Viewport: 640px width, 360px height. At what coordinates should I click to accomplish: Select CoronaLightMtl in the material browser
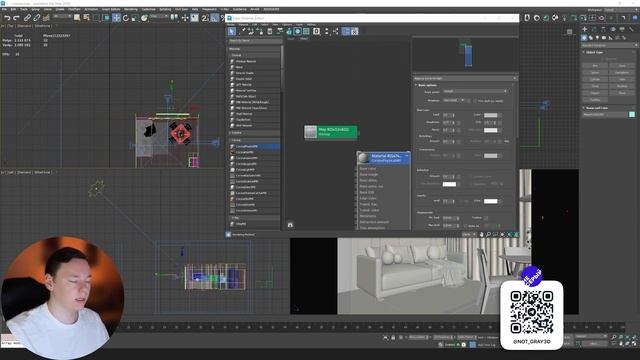coord(254,169)
